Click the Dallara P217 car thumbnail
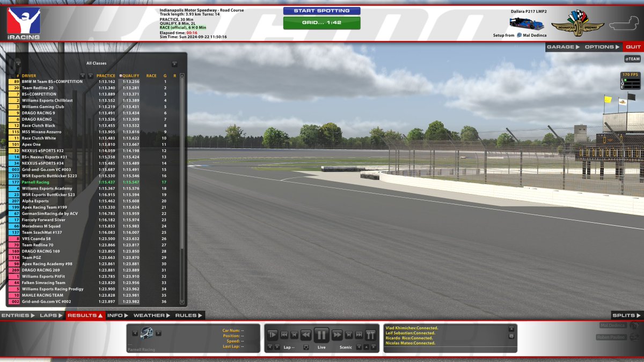The width and height of the screenshot is (644, 362). [x=526, y=23]
